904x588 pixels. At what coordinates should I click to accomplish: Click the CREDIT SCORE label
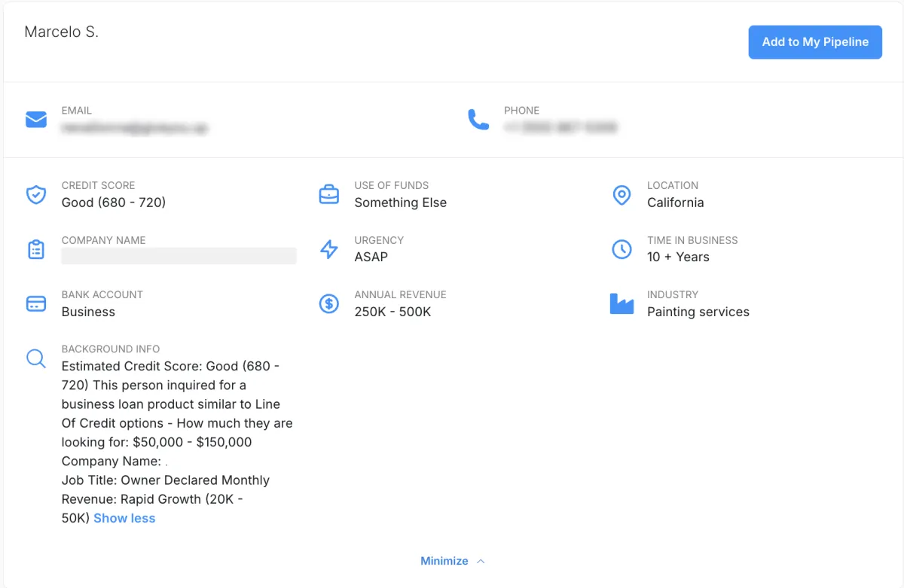click(99, 185)
